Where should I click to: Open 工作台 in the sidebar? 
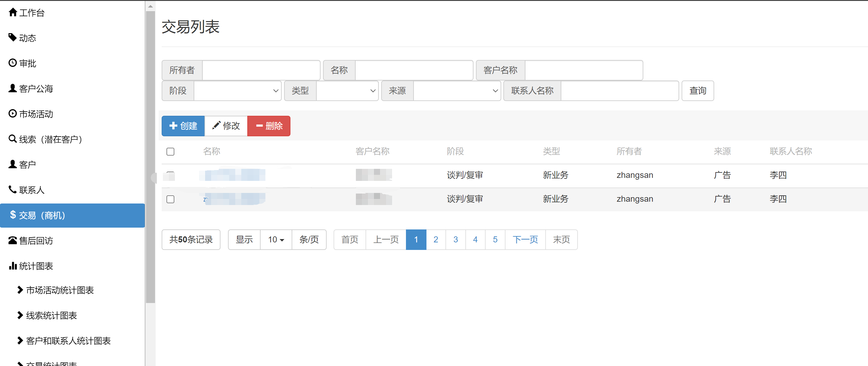coord(32,13)
